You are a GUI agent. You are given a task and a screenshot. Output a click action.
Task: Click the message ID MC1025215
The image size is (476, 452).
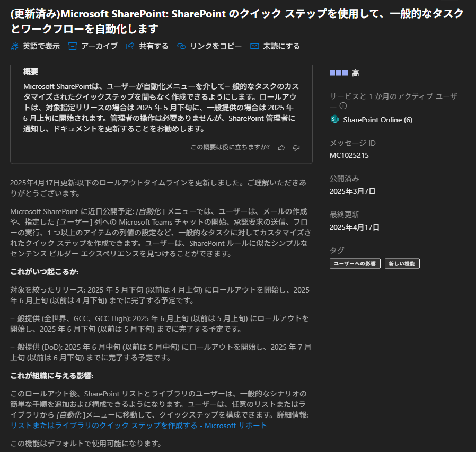[x=349, y=155]
